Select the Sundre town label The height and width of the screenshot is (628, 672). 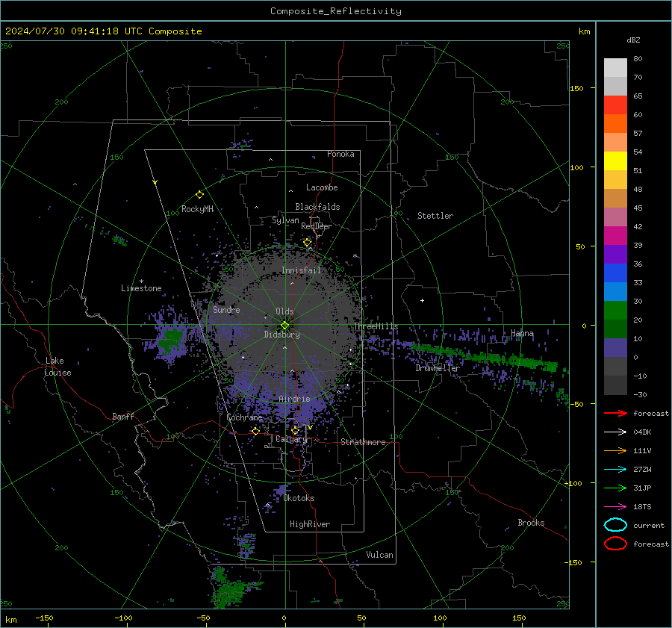226,309
